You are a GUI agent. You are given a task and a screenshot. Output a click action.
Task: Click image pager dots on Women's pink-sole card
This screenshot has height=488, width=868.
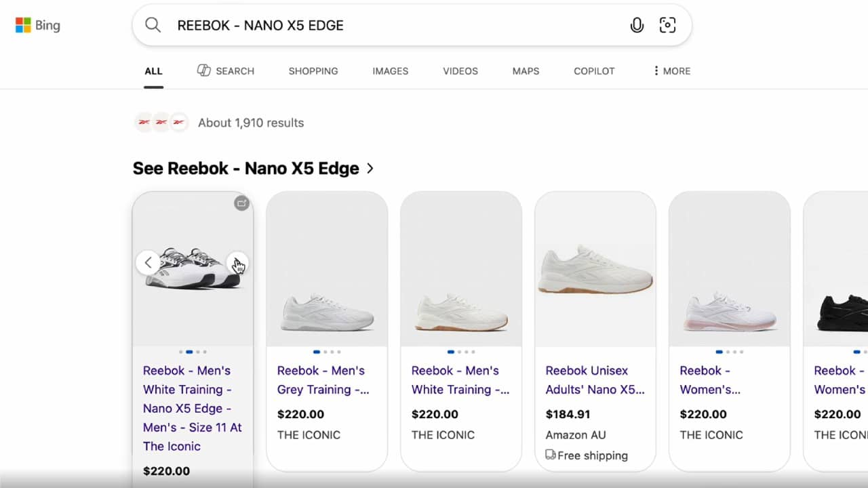(730, 352)
